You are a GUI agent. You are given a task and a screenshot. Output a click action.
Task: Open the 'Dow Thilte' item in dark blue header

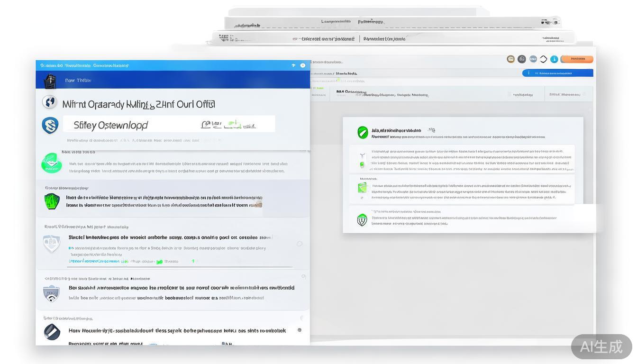click(78, 81)
